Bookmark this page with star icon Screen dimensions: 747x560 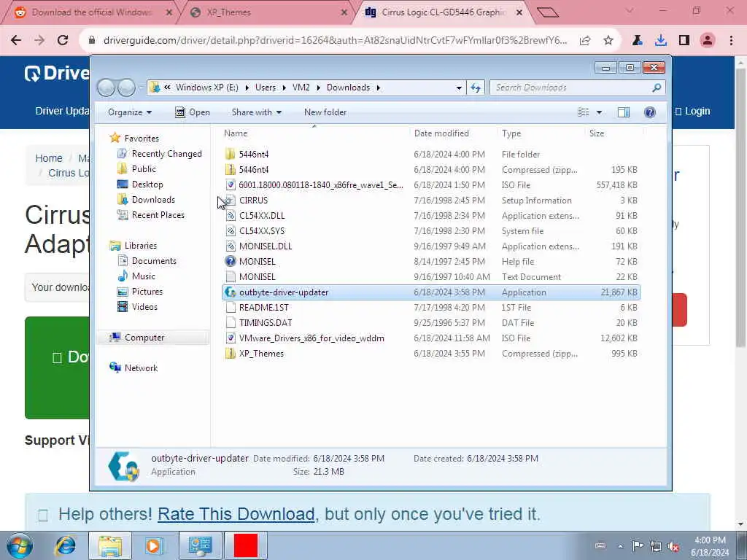[x=608, y=41]
